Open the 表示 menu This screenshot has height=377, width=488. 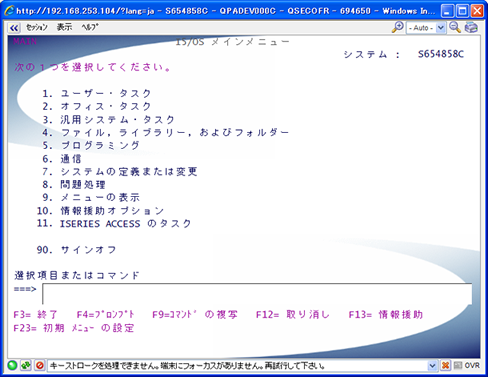pyautogui.click(x=64, y=27)
